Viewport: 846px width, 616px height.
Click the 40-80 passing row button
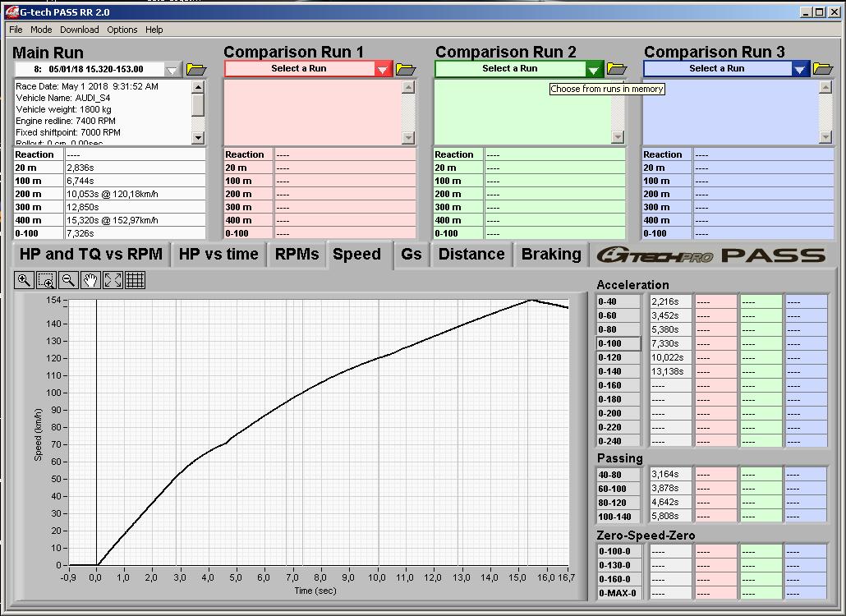[x=618, y=475]
